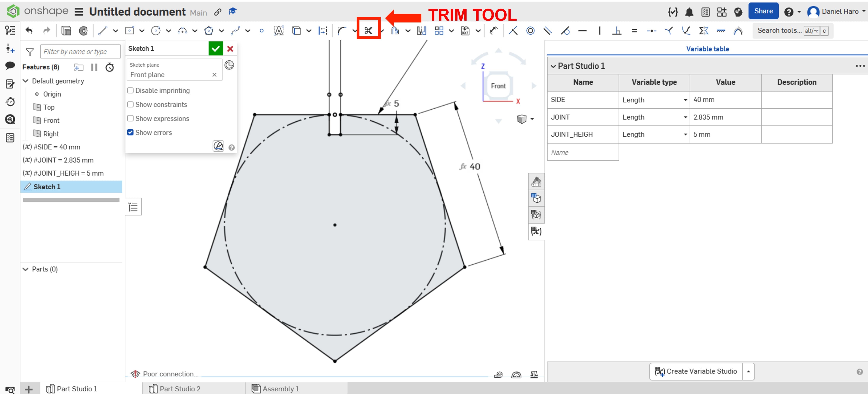This screenshot has width=868, height=394.
Task: Enable Show constraints checkbox
Action: click(130, 104)
